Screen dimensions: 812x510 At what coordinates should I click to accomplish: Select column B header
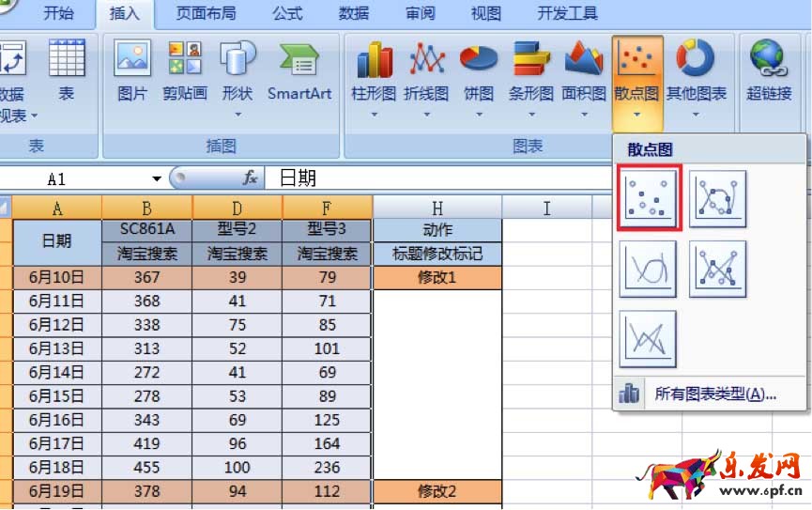pos(147,208)
